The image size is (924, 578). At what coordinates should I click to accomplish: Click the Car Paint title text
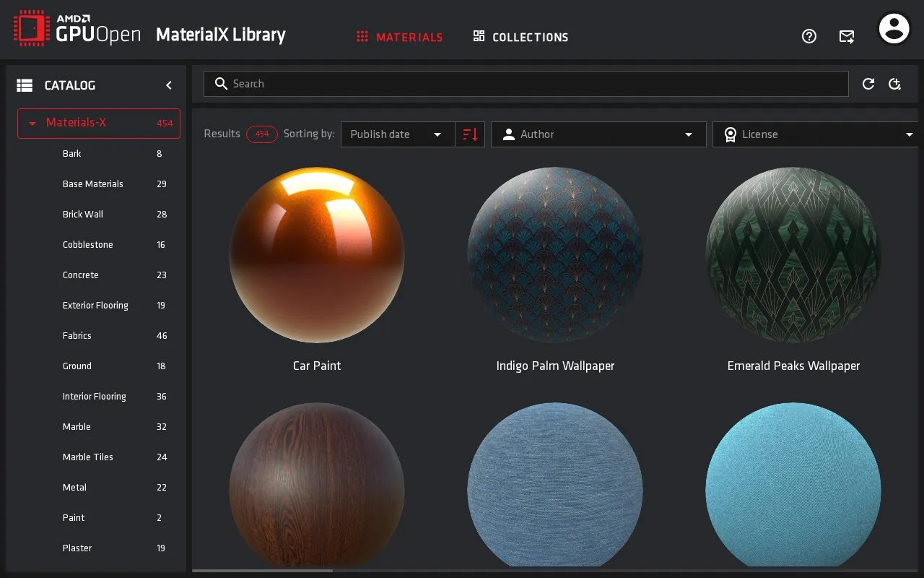click(317, 366)
